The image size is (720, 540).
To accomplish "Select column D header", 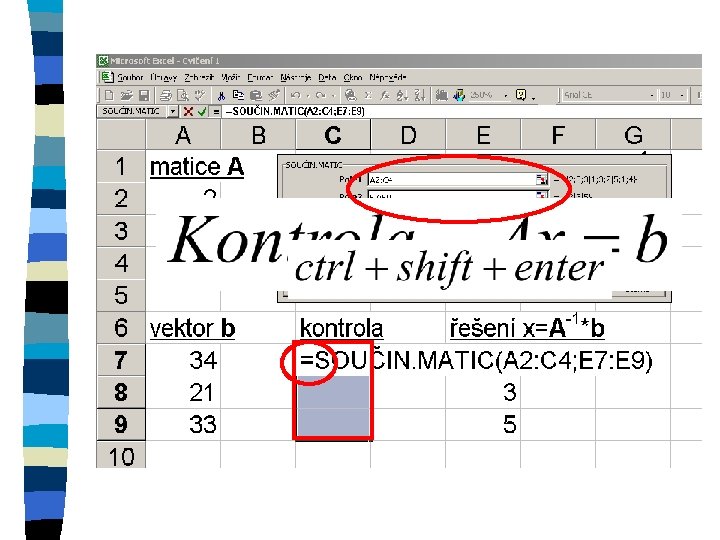I will (x=408, y=135).
